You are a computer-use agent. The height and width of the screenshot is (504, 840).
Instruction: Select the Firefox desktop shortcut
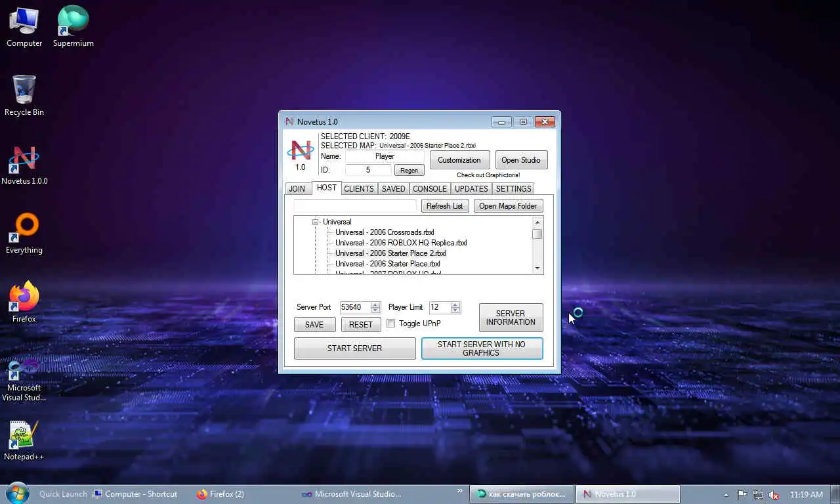[x=24, y=303]
